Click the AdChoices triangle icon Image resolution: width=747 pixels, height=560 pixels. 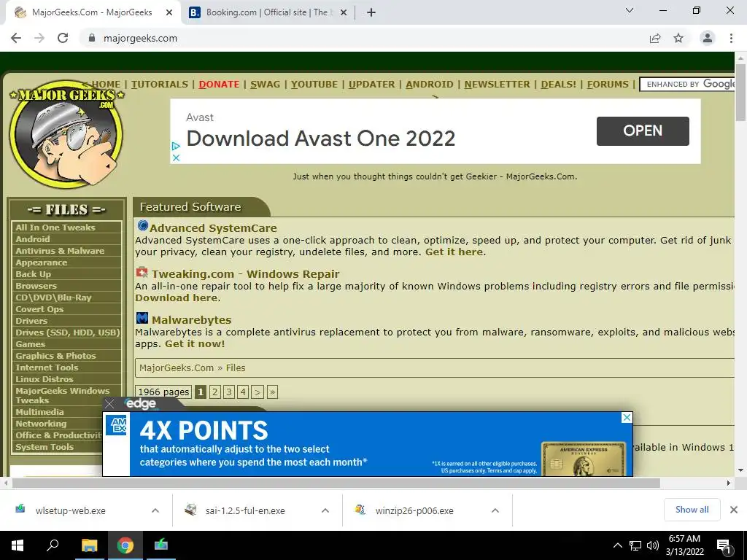click(x=176, y=146)
